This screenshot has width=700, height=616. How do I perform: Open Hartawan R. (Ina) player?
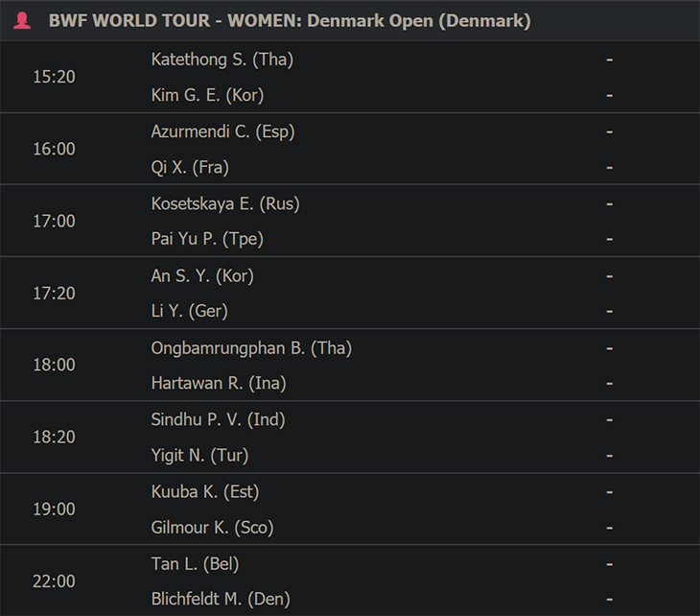[x=219, y=383]
